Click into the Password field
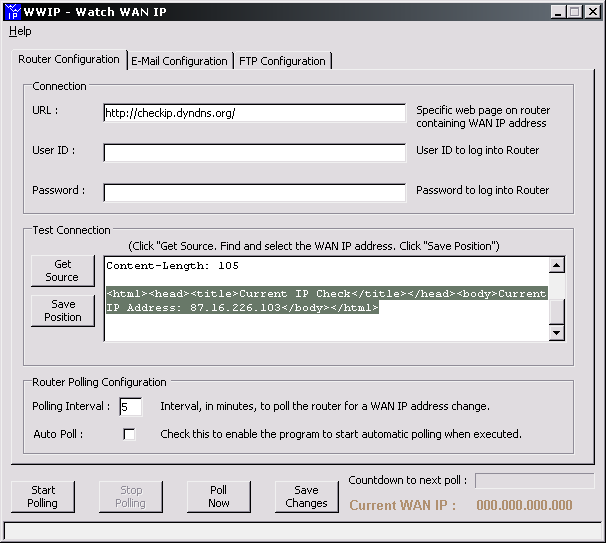 [x=254, y=192]
